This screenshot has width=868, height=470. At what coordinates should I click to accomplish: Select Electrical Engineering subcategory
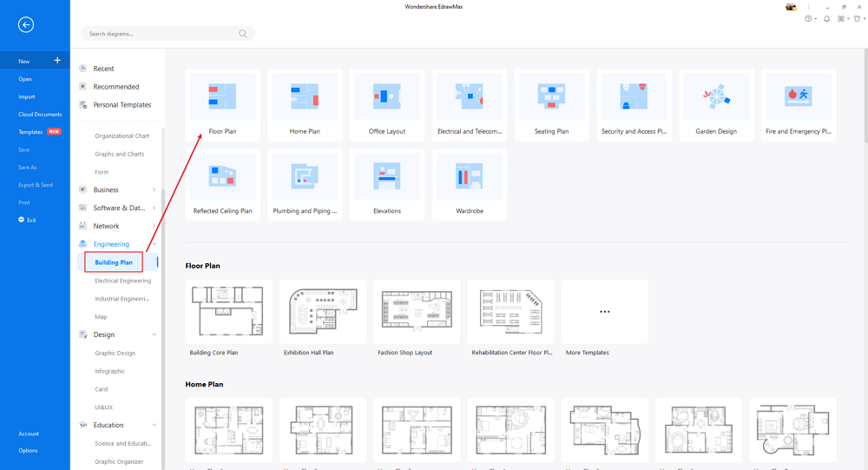tap(122, 281)
